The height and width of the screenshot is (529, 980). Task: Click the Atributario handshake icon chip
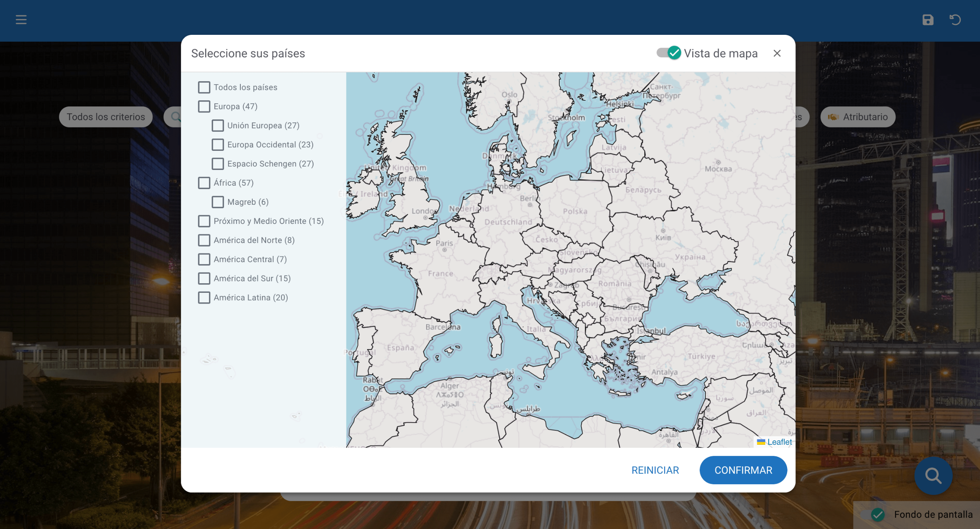(857, 117)
